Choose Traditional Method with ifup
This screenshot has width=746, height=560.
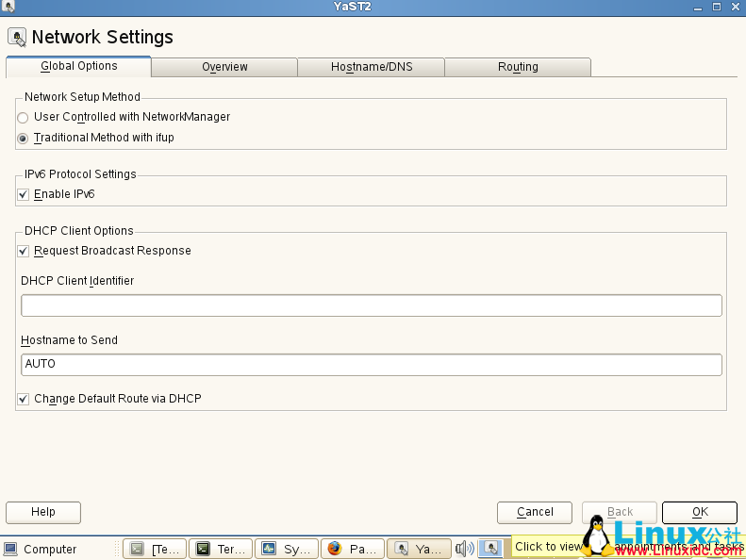[23, 139]
